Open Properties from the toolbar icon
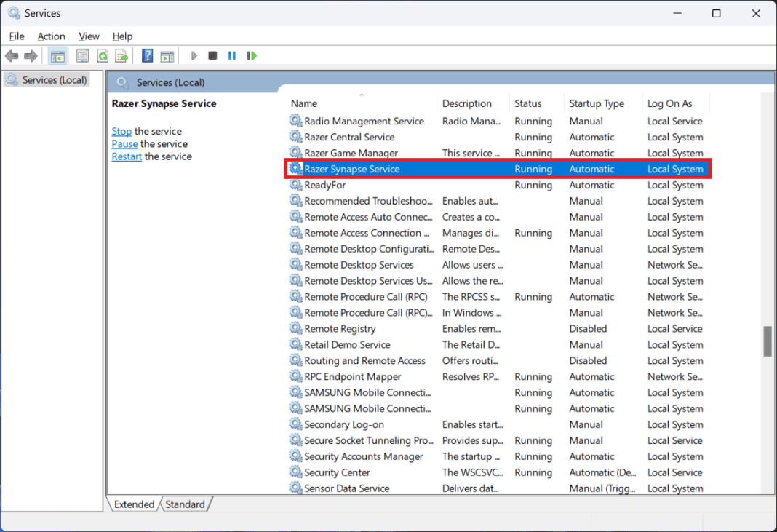 tap(82, 55)
